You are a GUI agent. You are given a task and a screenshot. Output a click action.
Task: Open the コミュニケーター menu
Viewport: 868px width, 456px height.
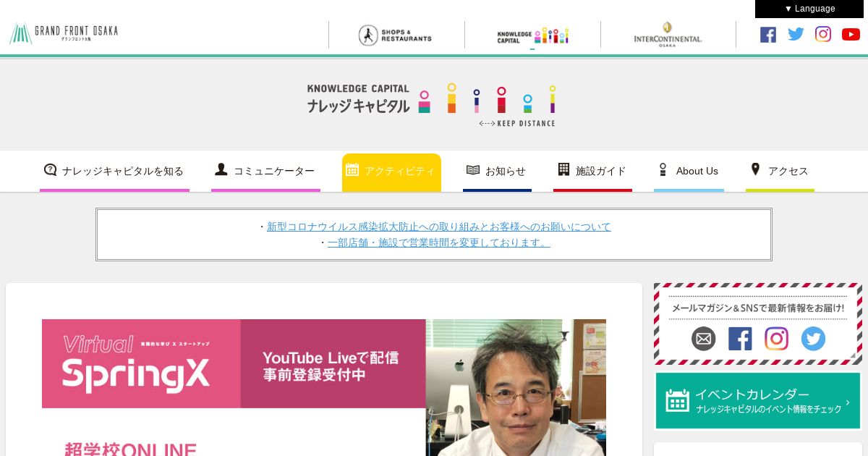tap(265, 172)
